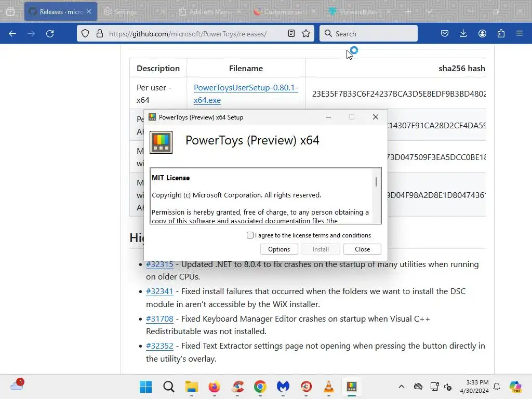
Task: Open the weather widget with badge
Action: (17, 385)
